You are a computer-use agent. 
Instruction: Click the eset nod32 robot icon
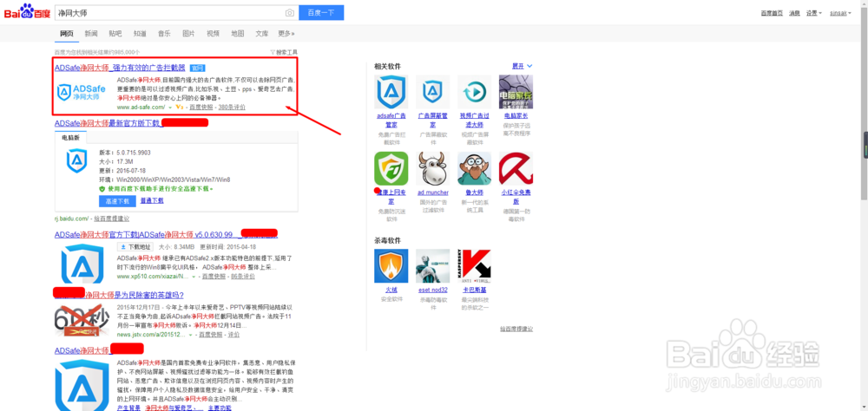pyautogui.click(x=432, y=265)
